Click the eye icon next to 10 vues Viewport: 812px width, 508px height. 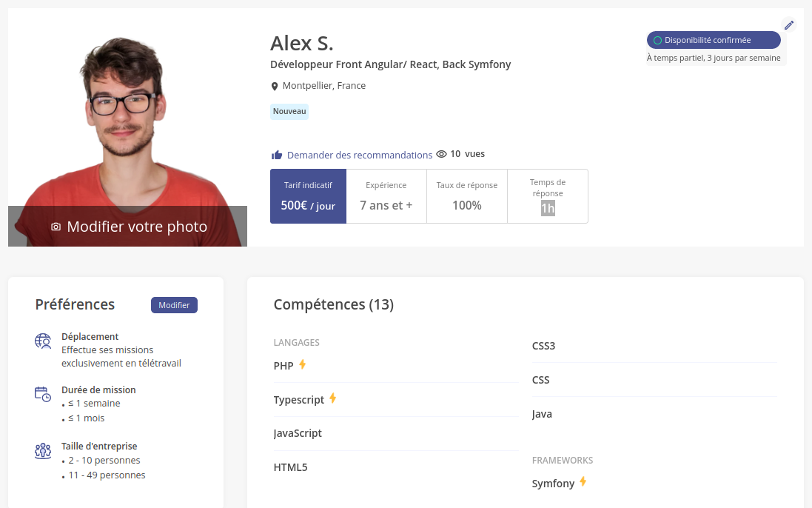pos(443,153)
